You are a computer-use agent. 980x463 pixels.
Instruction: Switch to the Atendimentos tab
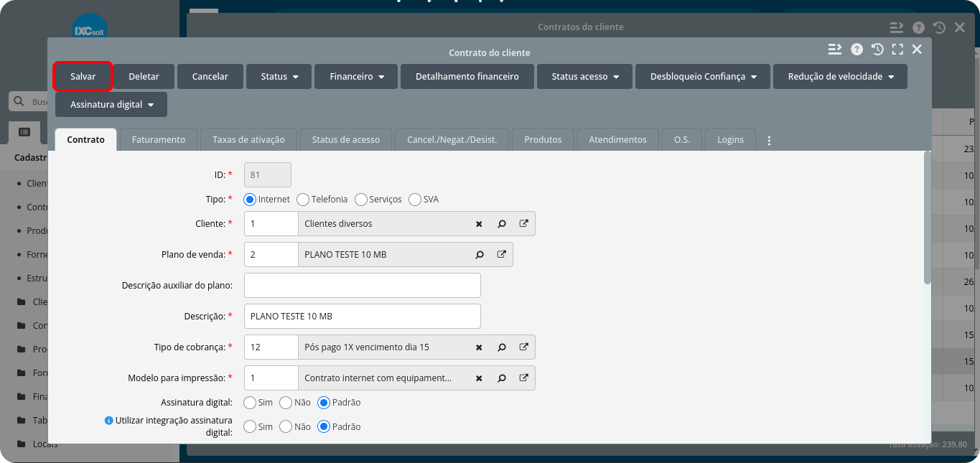click(617, 139)
